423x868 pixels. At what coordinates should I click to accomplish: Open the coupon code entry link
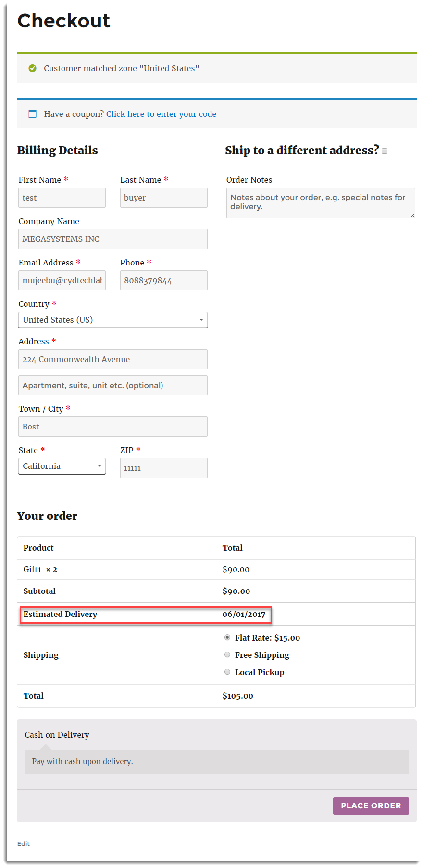(x=161, y=114)
